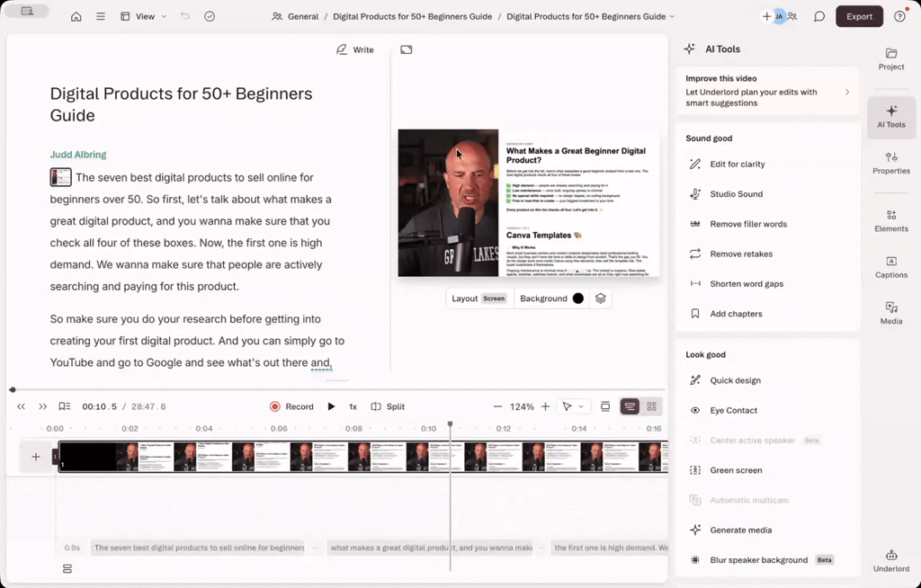Viewport: 921px width, 588px height.
Task: Click the video preview canvas
Action: click(529, 203)
